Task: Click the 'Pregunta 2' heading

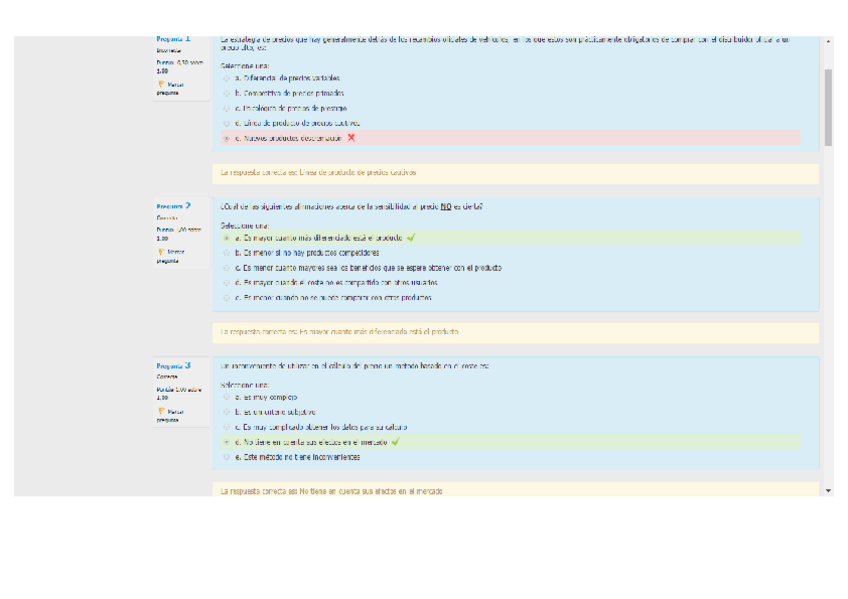Action: coord(173,206)
